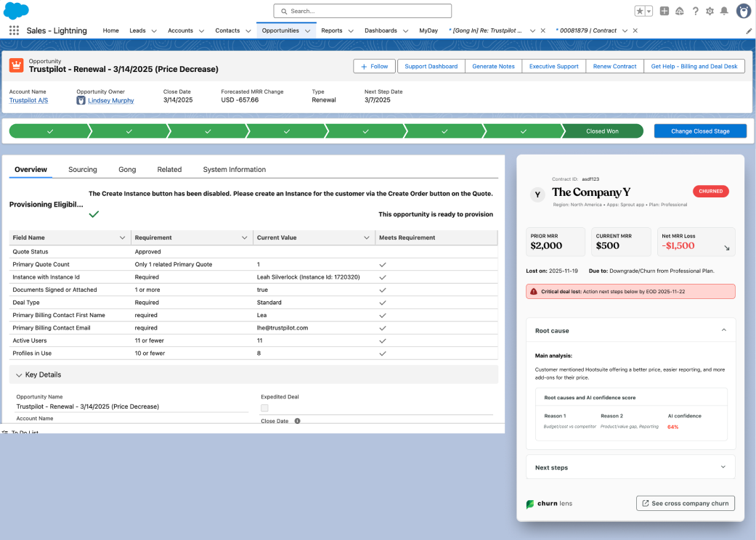Click the 64% AI confidence value
Viewport: 756px width, 540px height.
click(672, 427)
